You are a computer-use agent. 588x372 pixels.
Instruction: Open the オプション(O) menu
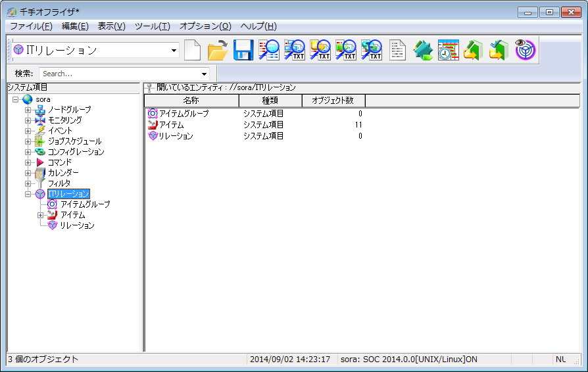coord(205,26)
